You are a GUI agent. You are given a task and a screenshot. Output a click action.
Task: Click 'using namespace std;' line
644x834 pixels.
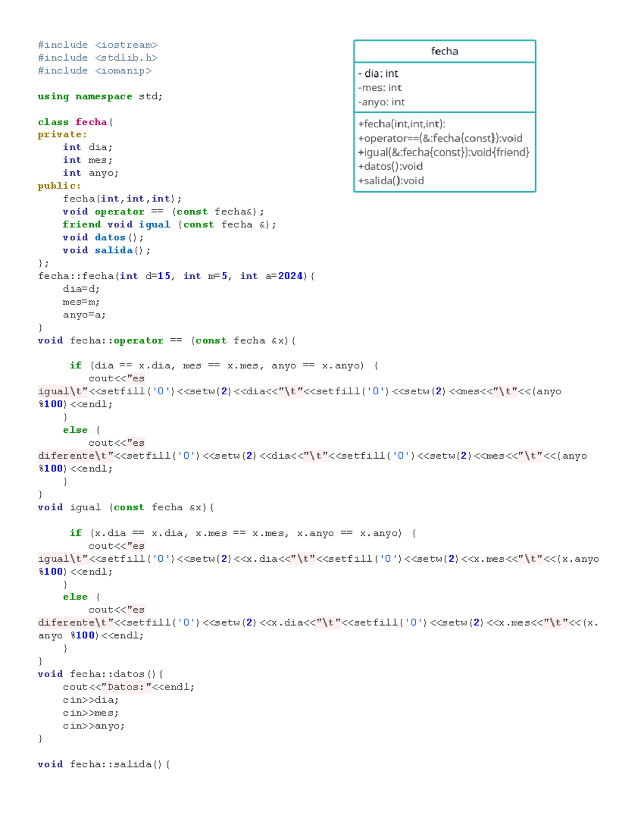pos(100,97)
